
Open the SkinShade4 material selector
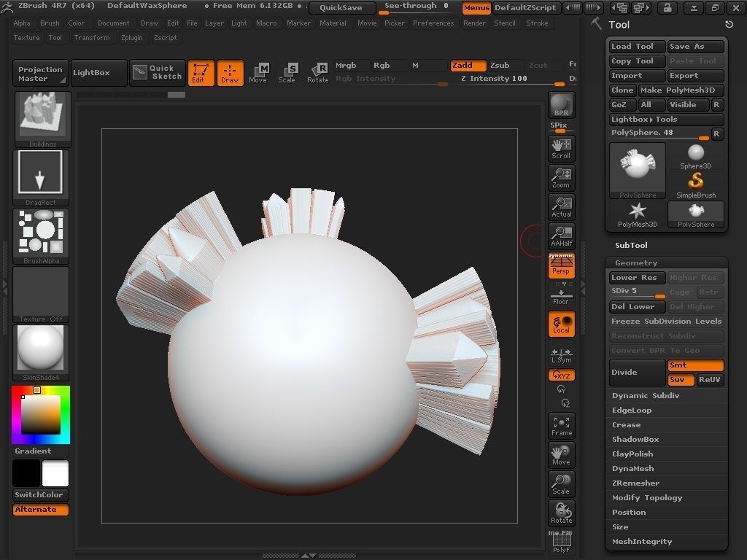[41, 353]
